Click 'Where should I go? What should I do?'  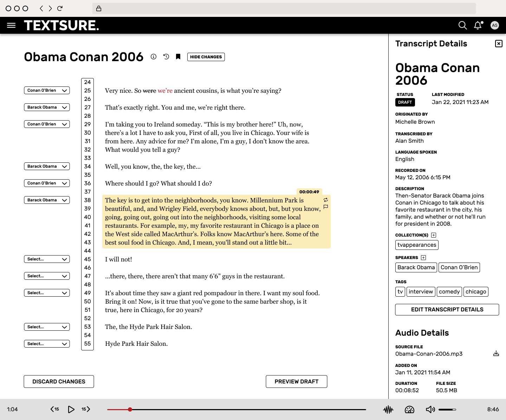158,183
